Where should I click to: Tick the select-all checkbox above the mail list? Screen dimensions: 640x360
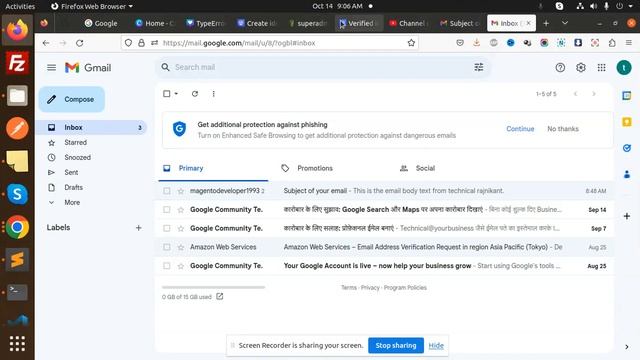[x=167, y=94]
